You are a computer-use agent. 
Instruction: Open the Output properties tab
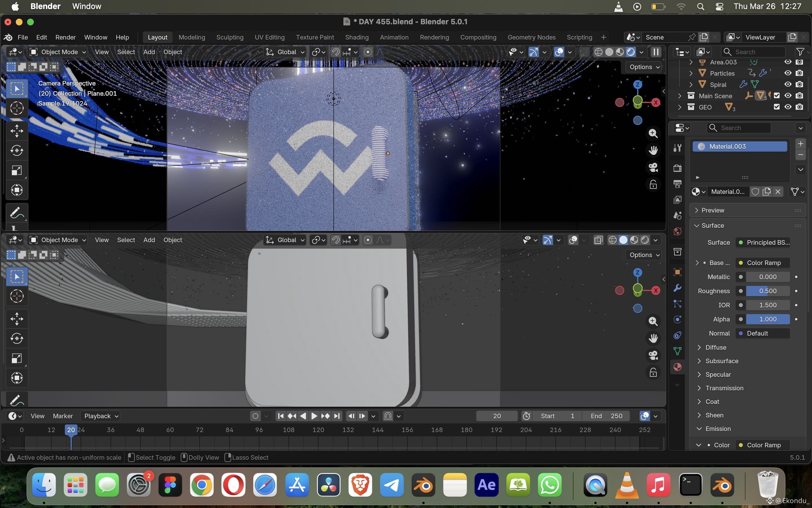point(678,183)
